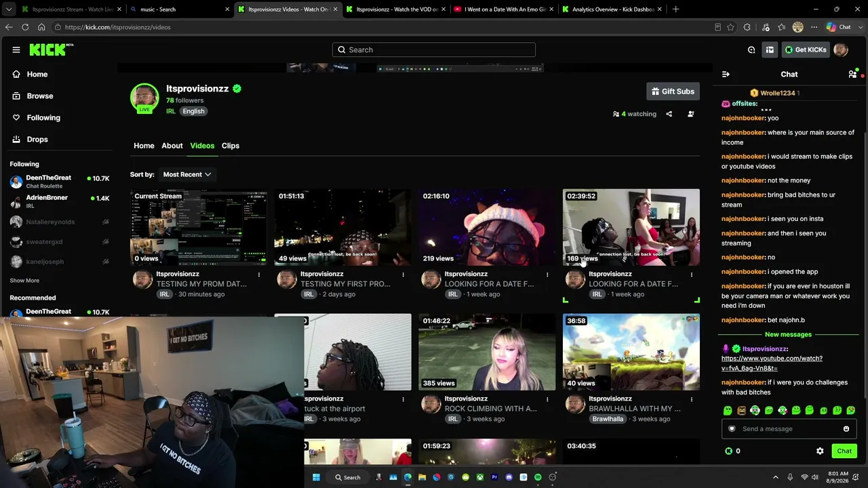868x488 pixels.
Task: Open AdrienBroner channel in Following list
Action: (x=60, y=201)
